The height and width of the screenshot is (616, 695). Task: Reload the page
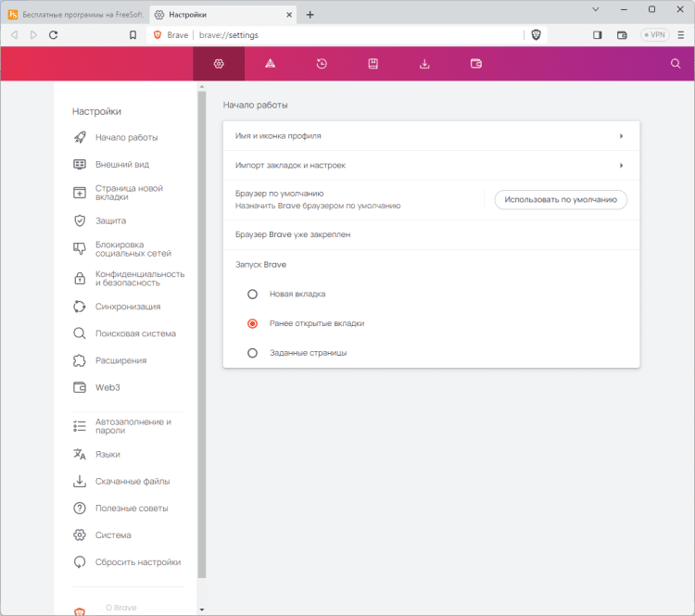tap(53, 35)
